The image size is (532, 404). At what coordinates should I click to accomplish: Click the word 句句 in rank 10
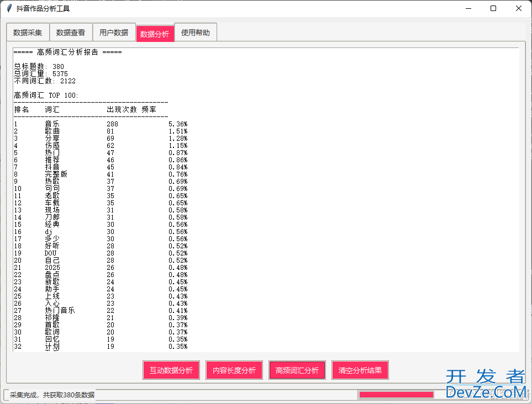52,188
